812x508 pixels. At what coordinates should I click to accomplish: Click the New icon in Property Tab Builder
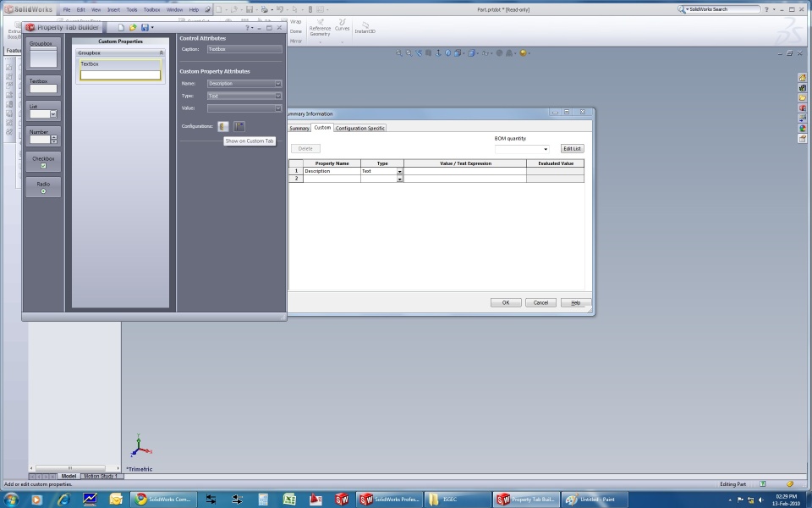(x=121, y=27)
